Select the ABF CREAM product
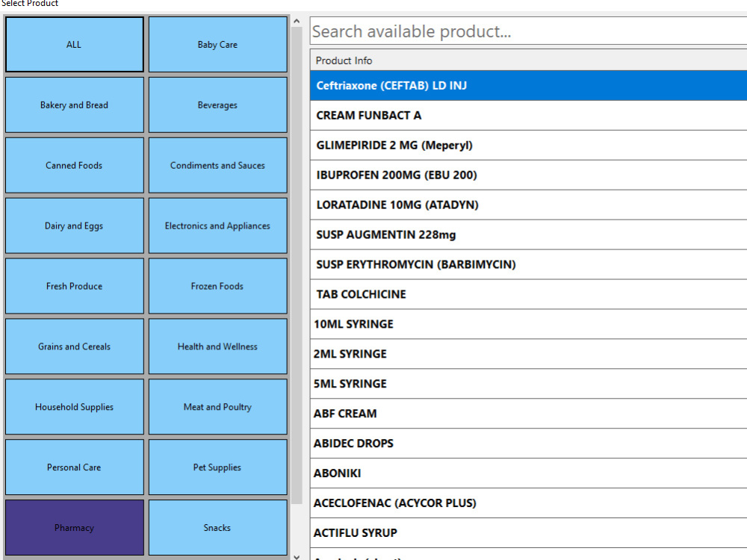 click(x=528, y=414)
